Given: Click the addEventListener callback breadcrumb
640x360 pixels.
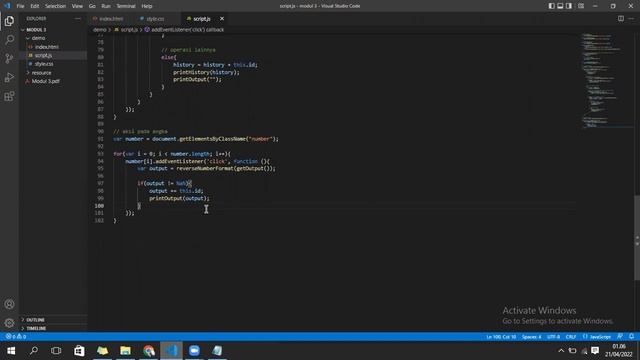Looking at the screenshot, I should (184, 30).
